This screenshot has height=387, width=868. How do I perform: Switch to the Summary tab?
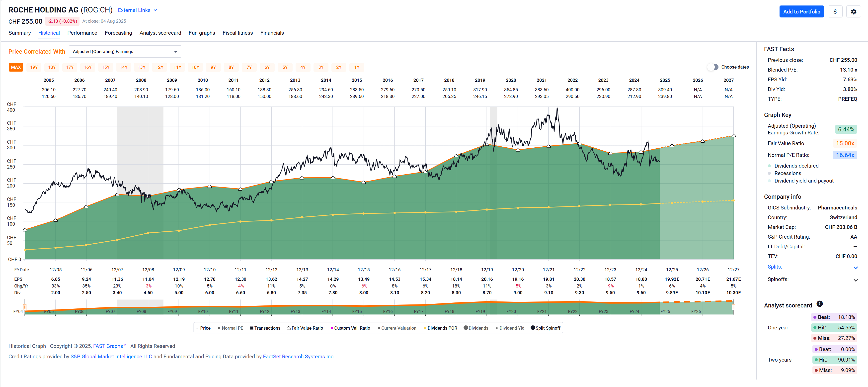click(x=19, y=33)
